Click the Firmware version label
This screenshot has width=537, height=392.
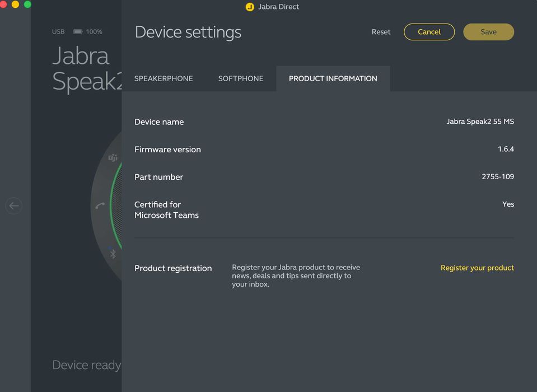tap(167, 150)
